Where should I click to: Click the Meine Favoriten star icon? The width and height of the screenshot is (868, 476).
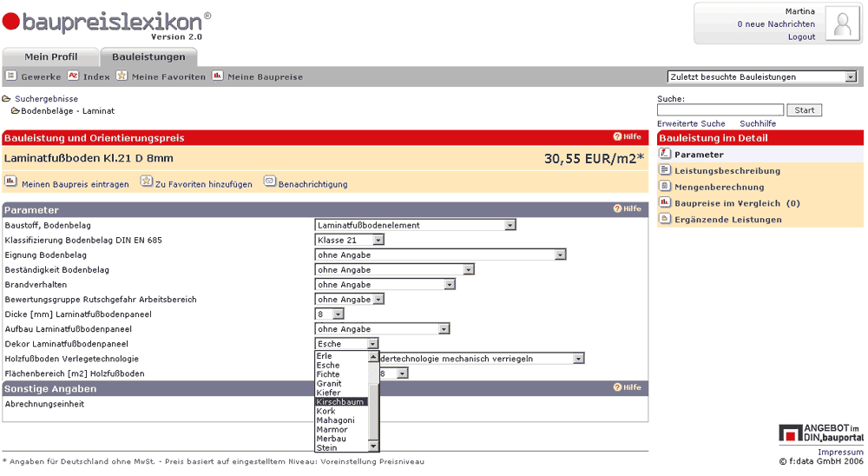click(122, 76)
